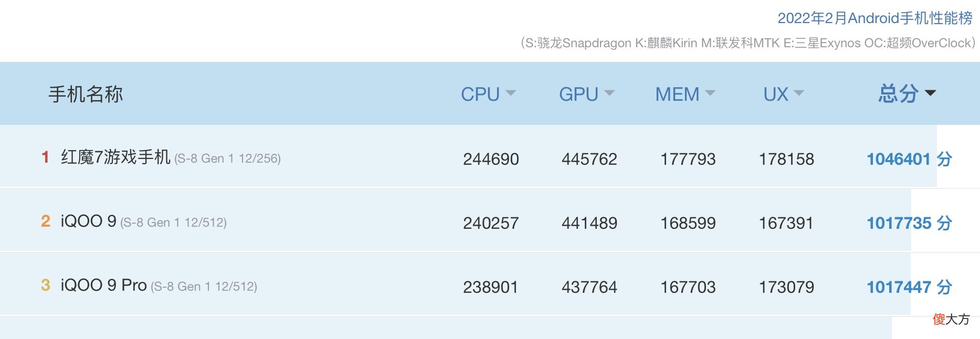This screenshot has height=339, width=980.
Task: Select CPU score 244690
Action: coord(491,159)
